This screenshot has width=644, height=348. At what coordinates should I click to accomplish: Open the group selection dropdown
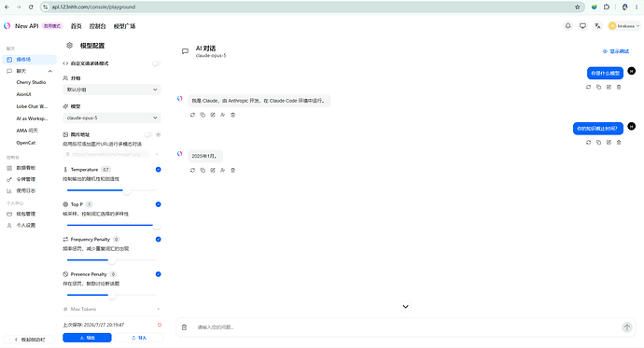coord(112,90)
